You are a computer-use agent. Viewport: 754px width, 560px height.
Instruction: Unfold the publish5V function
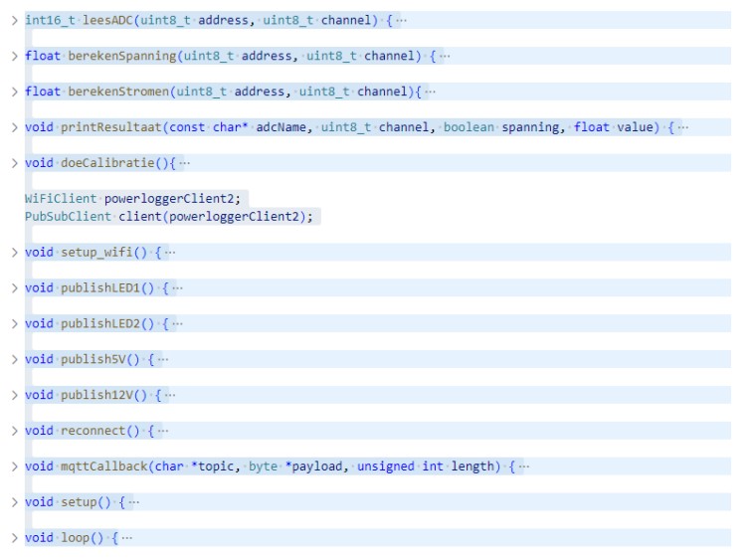14,360
